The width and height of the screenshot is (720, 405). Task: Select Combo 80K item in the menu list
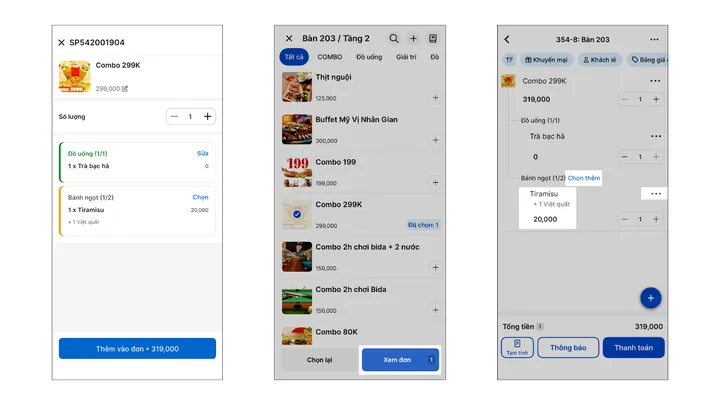pyautogui.click(x=336, y=332)
